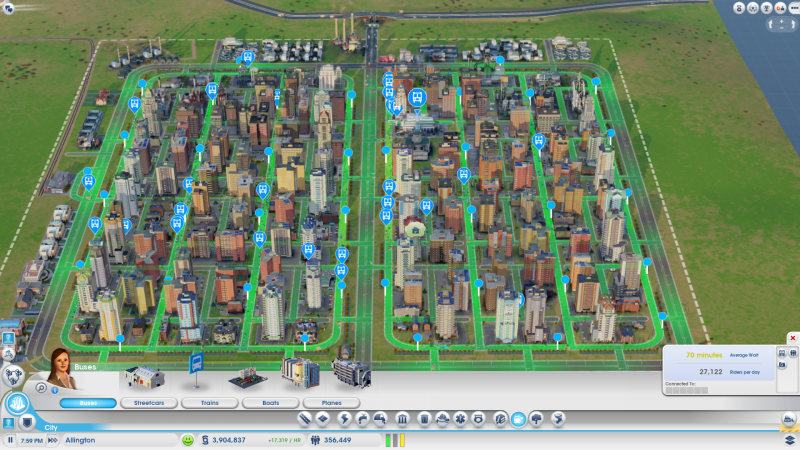Open the data layers stack icon
The height and width of the screenshot is (450, 800).
[x=790, y=440]
